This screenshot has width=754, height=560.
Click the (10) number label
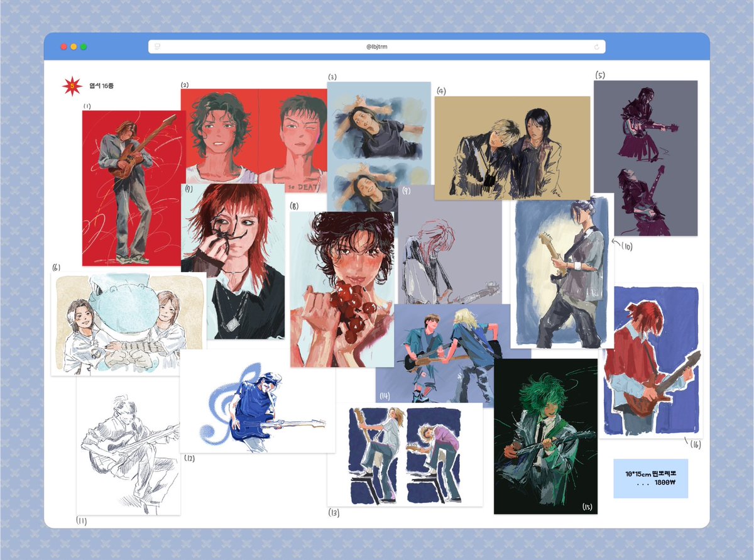pos(627,247)
